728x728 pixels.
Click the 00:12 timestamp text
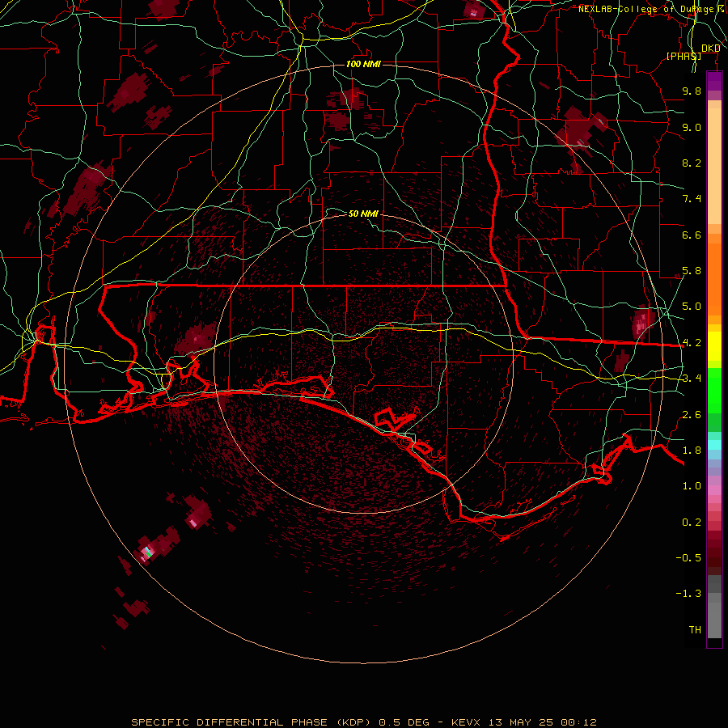(x=578, y=722)
